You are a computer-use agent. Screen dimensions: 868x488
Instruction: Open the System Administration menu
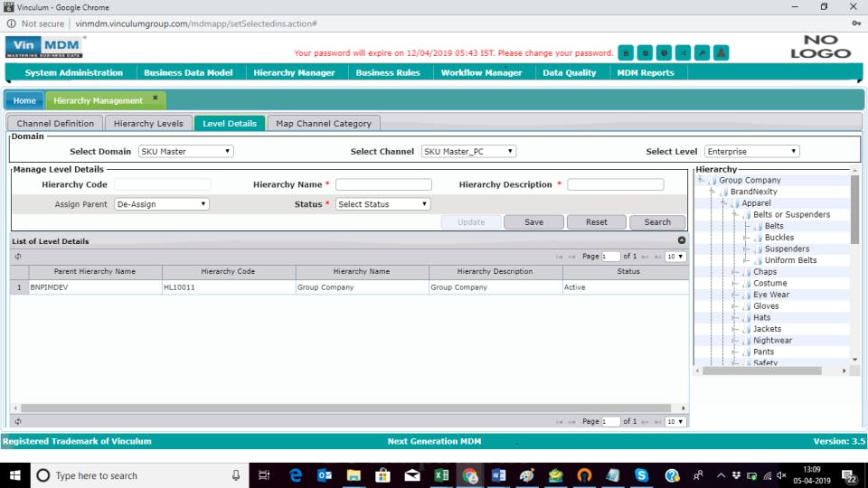click(x=73, y=72)
